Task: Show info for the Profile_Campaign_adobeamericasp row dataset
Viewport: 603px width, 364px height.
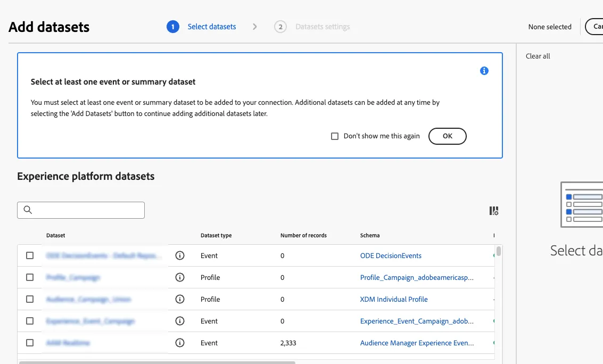Action: tap(179, 277)
